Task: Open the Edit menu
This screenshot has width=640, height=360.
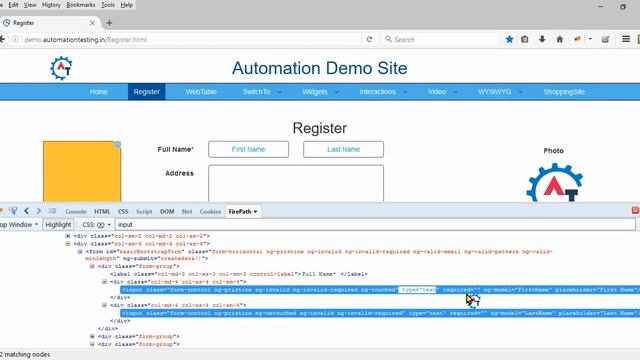Action: click(13, 5)
